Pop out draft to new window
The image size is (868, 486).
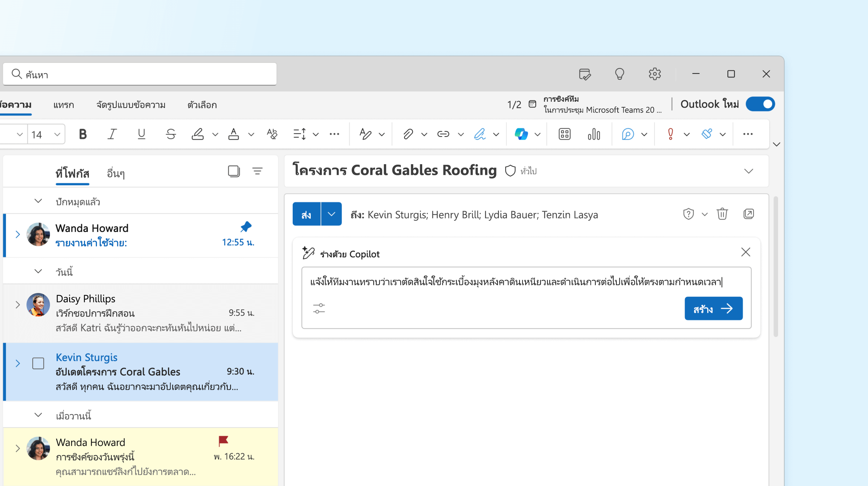point(749,214)
